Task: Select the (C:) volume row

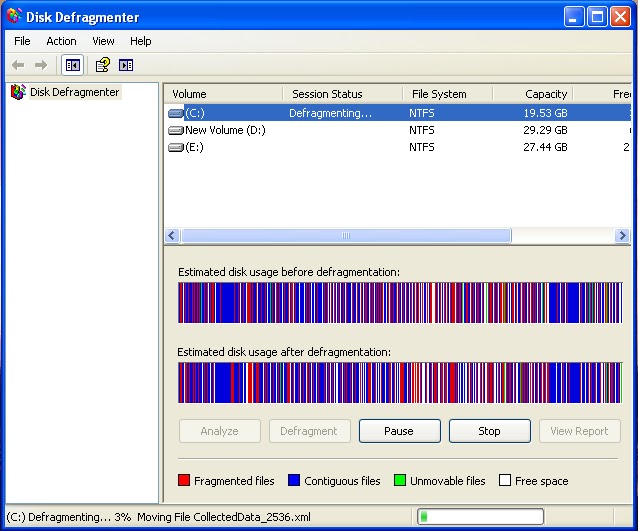Action: pos(398,113)
